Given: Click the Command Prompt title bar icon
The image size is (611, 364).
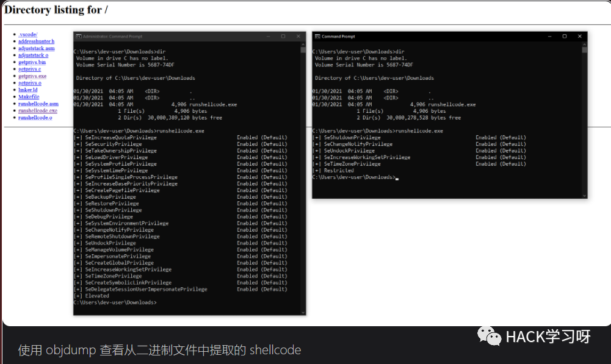Looking at the screenshot, I should (x=317, y=36).
